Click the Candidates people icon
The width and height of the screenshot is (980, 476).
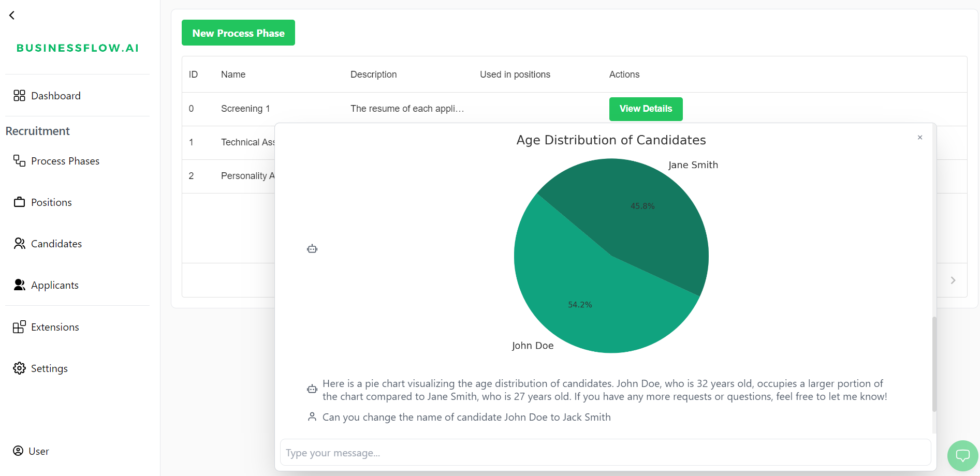tap(19, 244)
